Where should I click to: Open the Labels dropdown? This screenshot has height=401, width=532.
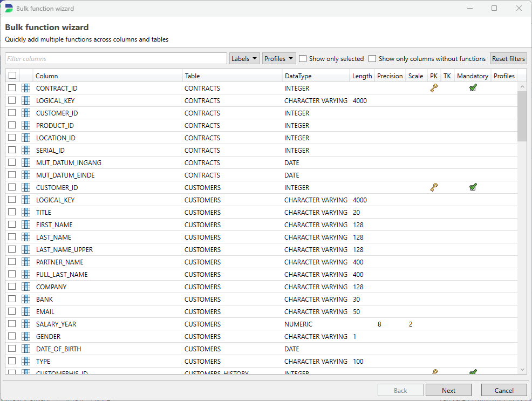244,58
